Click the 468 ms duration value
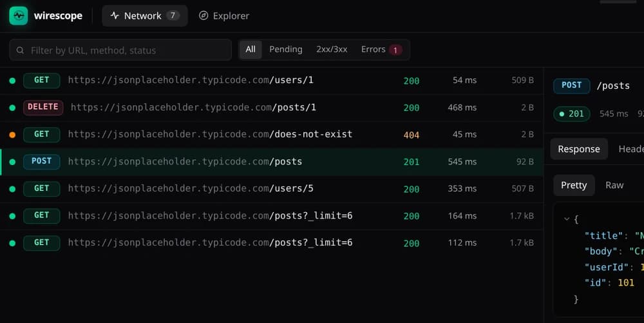This screenshot has height=323, width=644. tap(462, 108)
